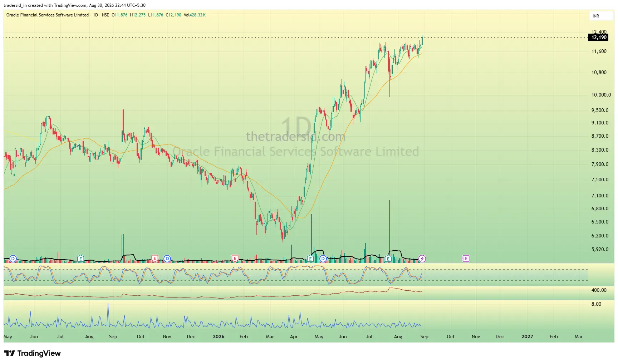The height and width of the screenshot is (364, 618).
Task: Click the dividend marker in November 2025
Action: pyautogui.click(x=167, y=259)
